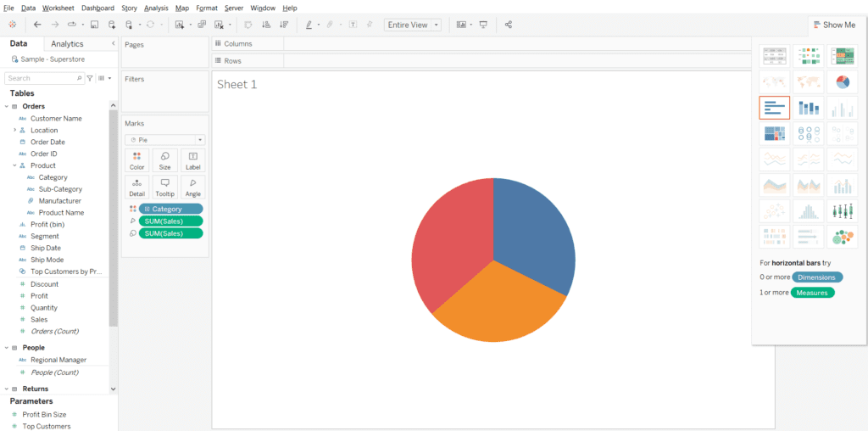Open the Detail card in Marks
This screenshot has width=868, height=431.
coord(136,188)
